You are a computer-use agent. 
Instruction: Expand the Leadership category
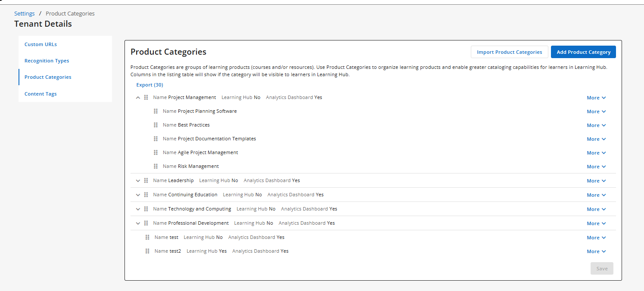coord(138,181)
